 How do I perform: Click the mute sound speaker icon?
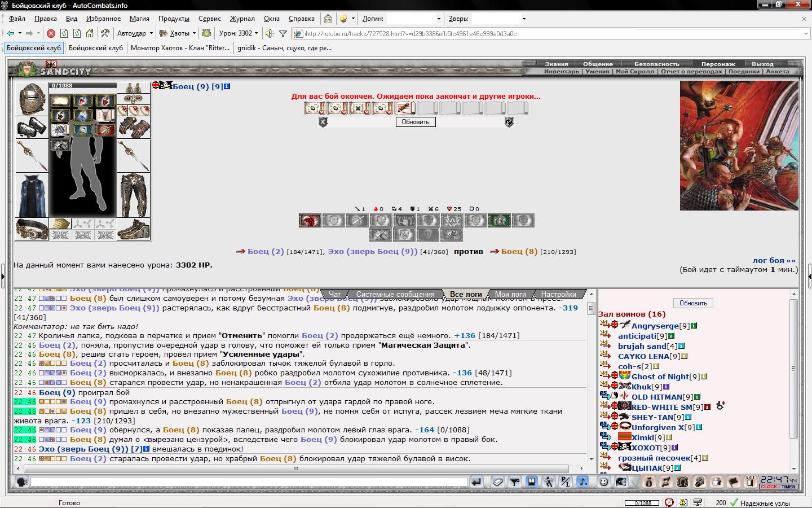[270, 33]
